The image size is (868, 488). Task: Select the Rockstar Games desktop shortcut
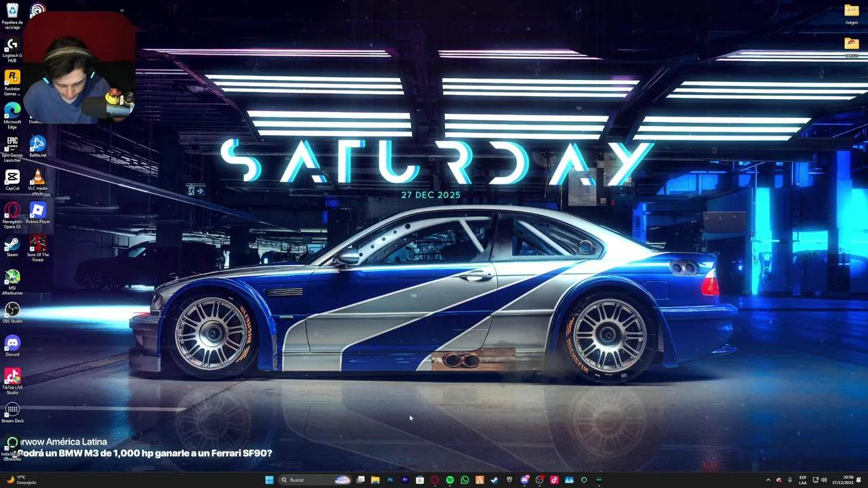pyautogui.click(x=12, y=83)
